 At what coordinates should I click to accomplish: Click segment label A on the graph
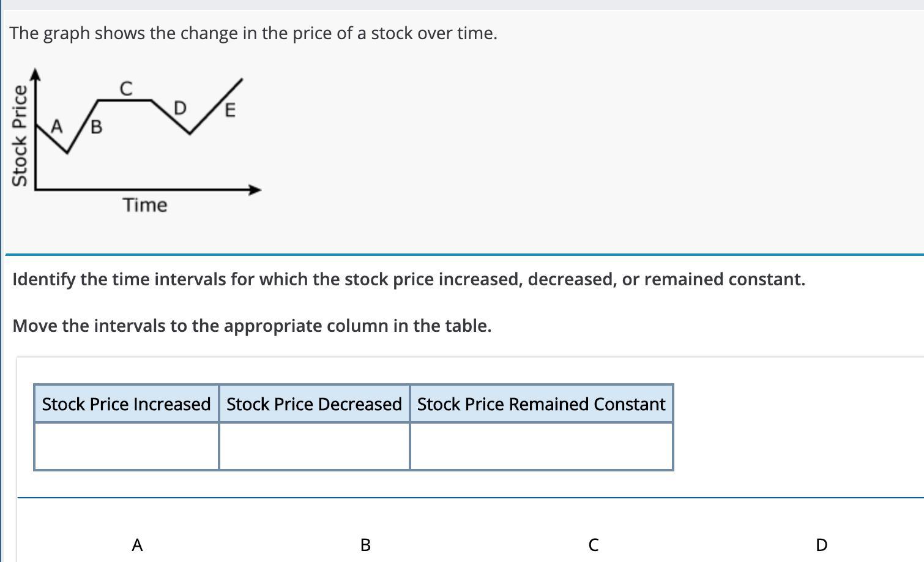[57, 127]
